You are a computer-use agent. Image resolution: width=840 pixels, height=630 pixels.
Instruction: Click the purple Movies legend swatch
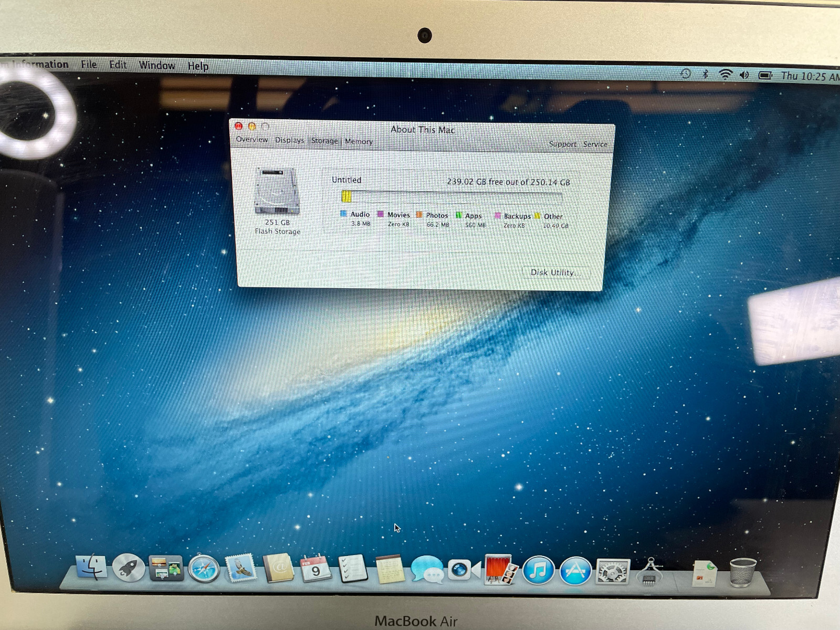tap(381, 214)
